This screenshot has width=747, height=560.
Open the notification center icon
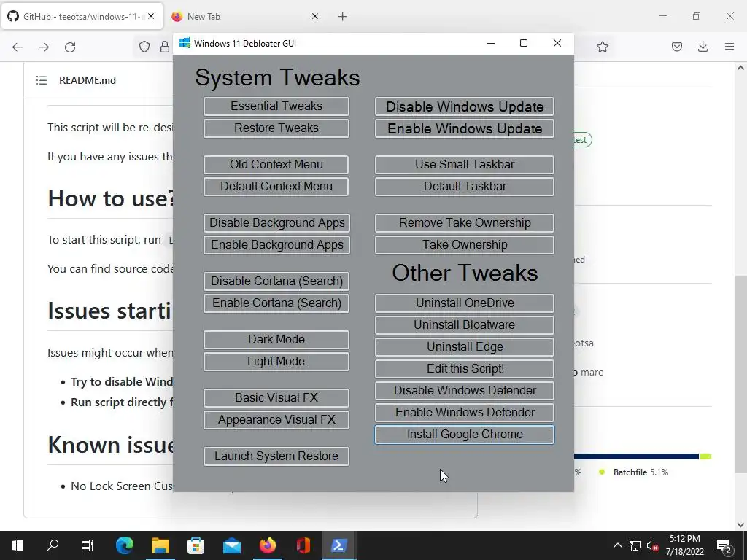(724, 545)
